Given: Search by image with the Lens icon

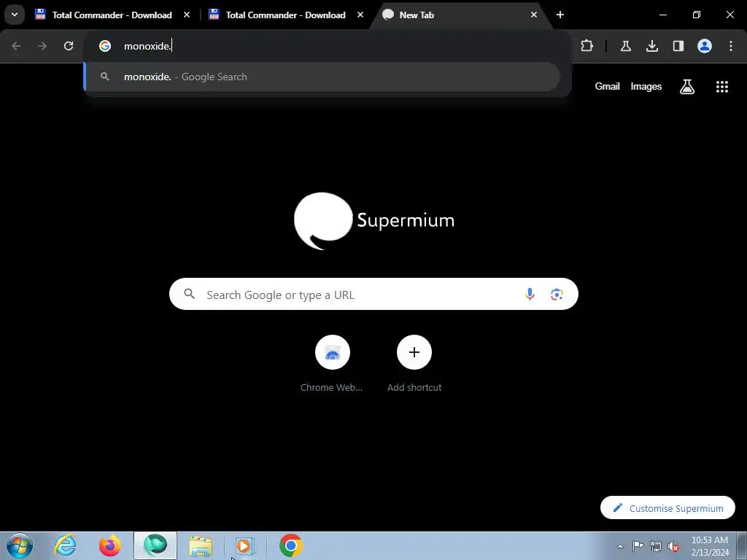Looking at the screenshot, I should pyautogui.click(x=557, y=295).
